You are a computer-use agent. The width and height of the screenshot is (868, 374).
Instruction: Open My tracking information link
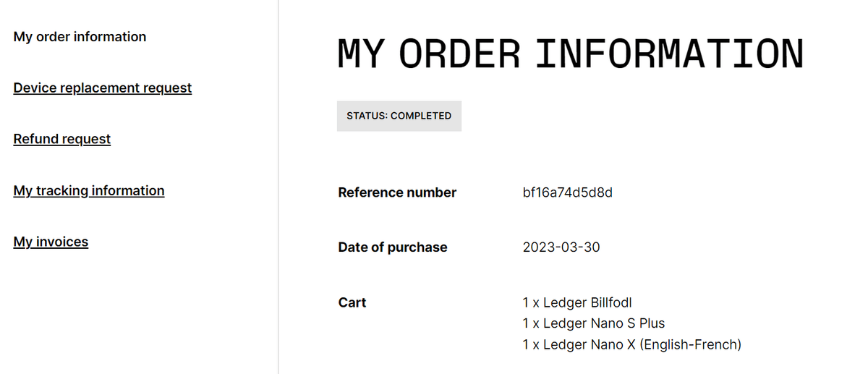click(88, 191)
